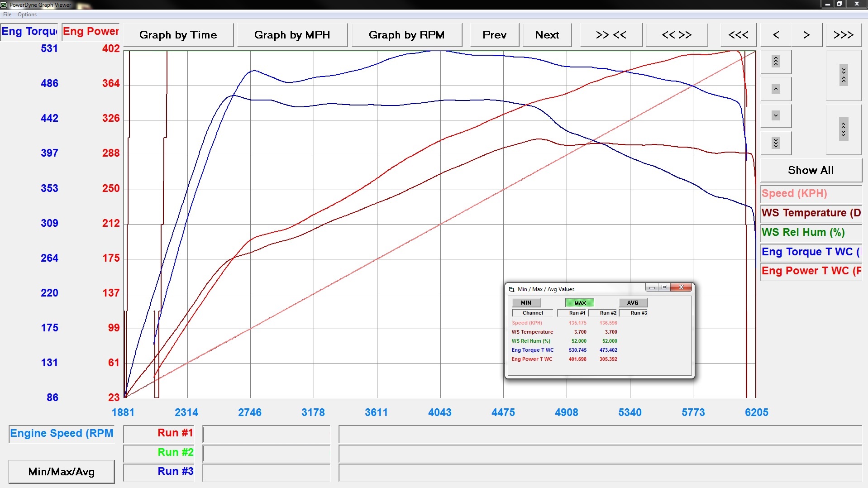868x488 pixels.
Task: Select WS Rel Hum (%) row in popup
Action: pyautogui.click(x=531, y=341)
